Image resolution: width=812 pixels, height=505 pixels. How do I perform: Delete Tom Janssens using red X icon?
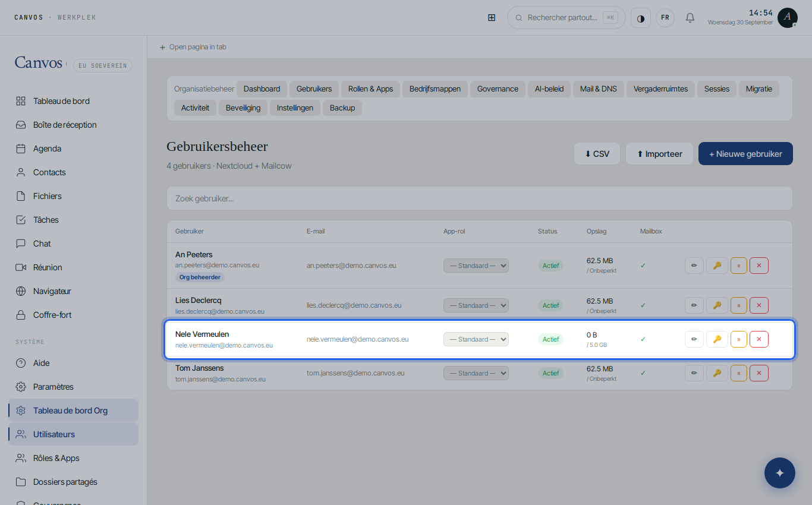[759, 373]
